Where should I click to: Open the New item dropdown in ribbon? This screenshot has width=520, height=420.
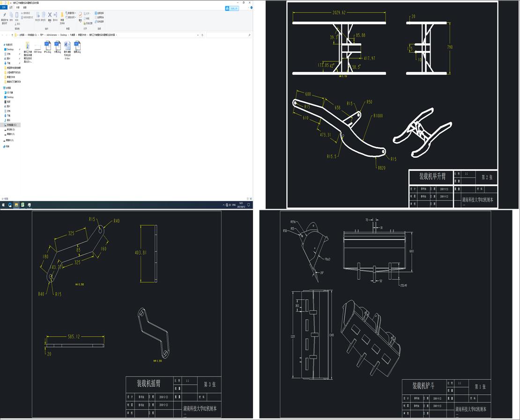click(x=71, y=13)
